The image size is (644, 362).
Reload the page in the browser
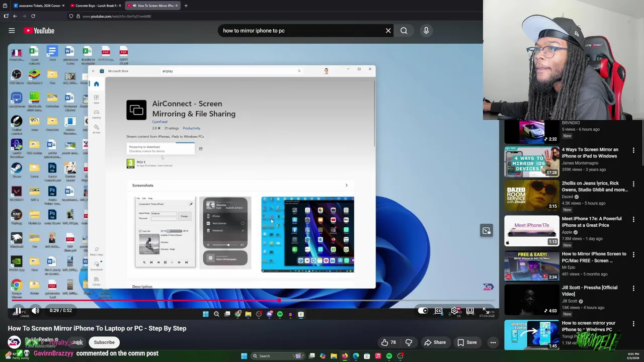33,16
